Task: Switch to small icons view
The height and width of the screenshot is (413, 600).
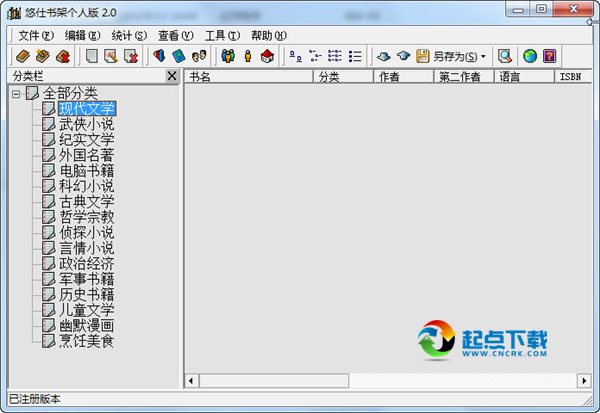Action: 315,57
